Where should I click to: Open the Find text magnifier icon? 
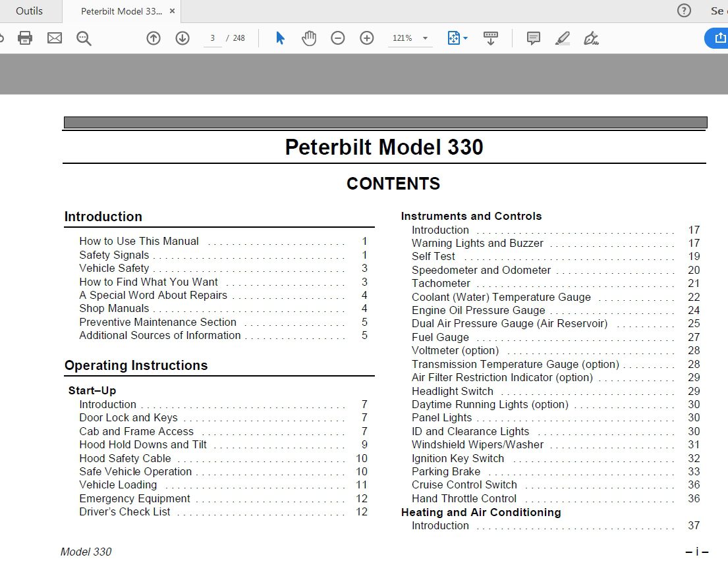84,38
